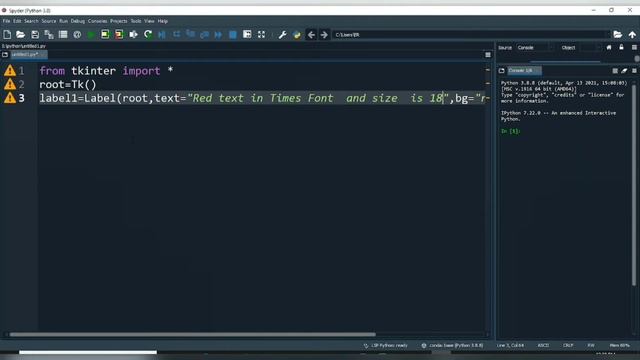Open the Projects menu
The image size is (640, 360).
coord(119,21)
